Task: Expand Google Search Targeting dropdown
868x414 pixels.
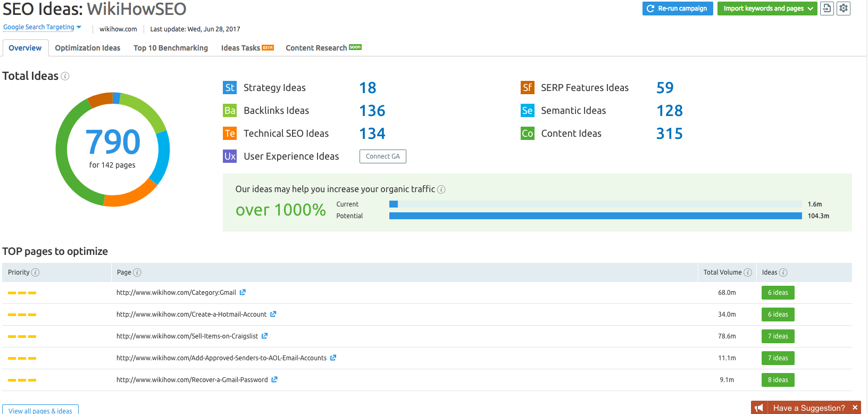Action: tap(43, 27)
